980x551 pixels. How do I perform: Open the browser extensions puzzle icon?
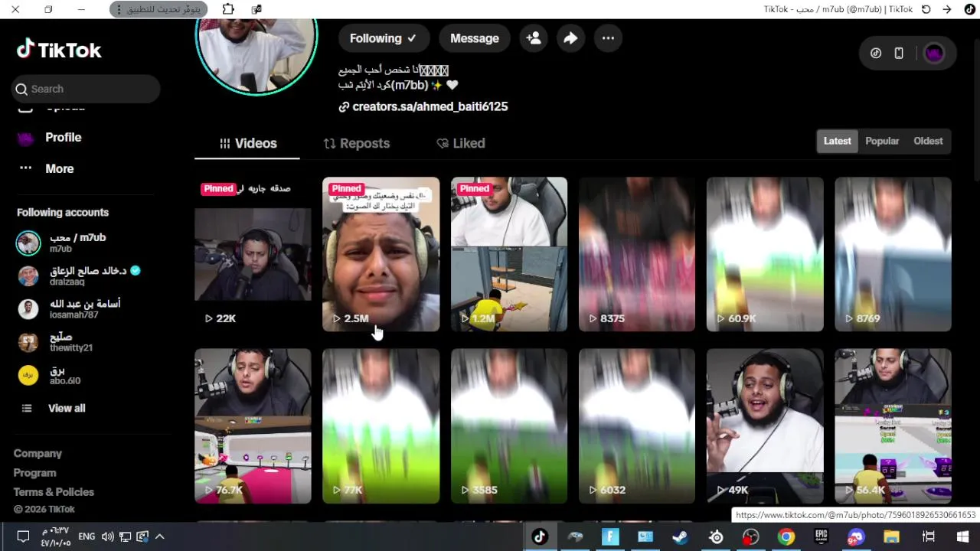coord(228,9)
